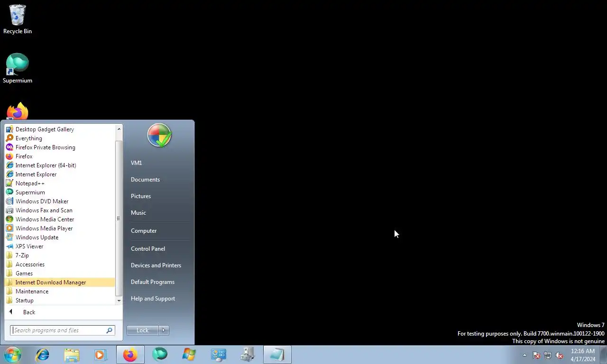Viewport: 607px width, 364px height.
Task: Open the arrow next to the Lock button
Action: [164, 330]
